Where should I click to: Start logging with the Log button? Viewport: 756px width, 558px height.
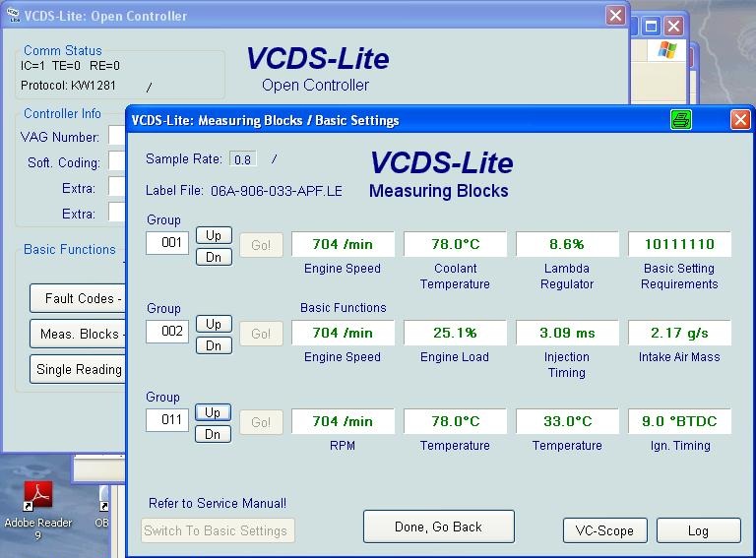[698, 530]
